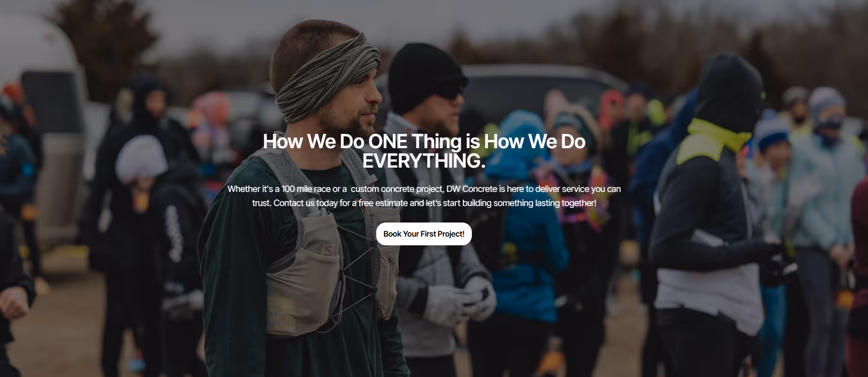Screen dimensions: 868x377
Task: Click the Book Your First Project! button
Action: [x=424, y=234]
